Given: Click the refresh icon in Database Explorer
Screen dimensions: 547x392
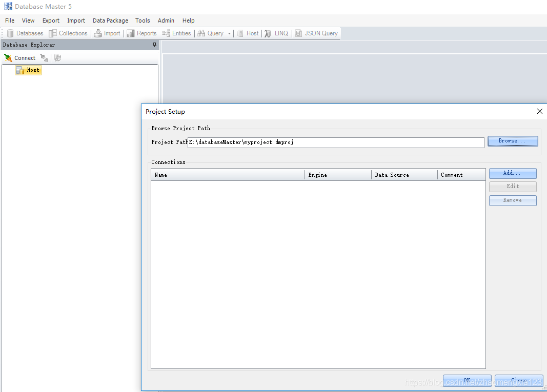Looking at the screenshot, I should tap(57, 58).
